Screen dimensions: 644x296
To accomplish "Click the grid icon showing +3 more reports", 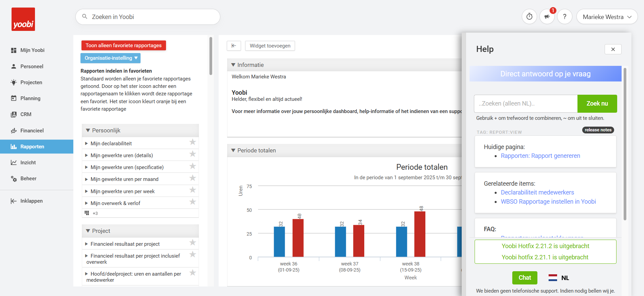I will [x=87, y=213].
